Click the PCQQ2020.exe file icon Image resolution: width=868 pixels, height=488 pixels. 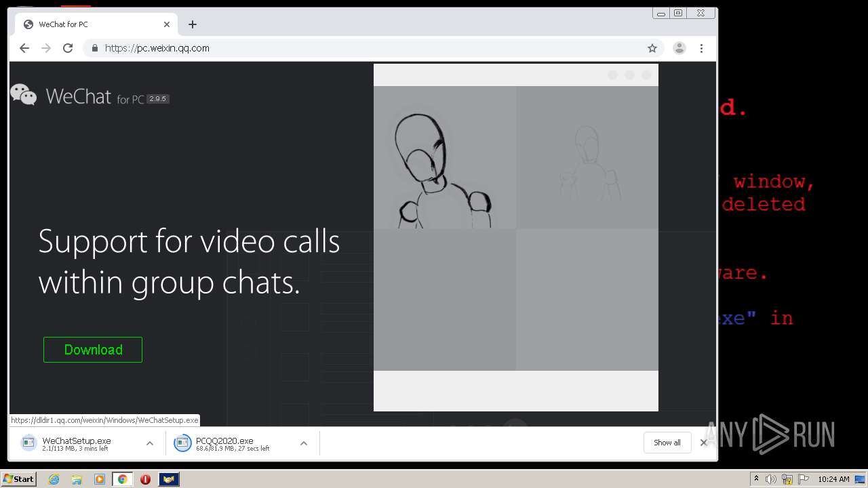click(x=182, y=443)
